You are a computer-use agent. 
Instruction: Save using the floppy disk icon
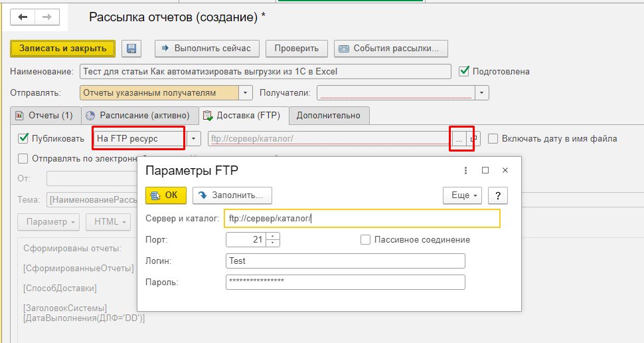[x=131, y=49]
